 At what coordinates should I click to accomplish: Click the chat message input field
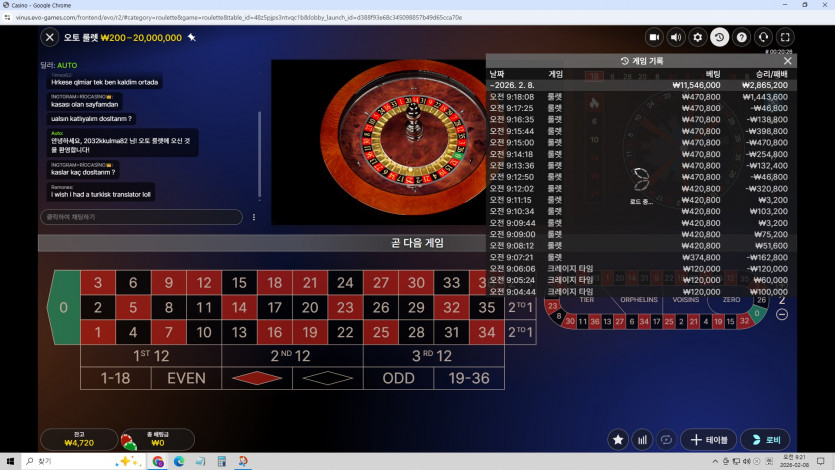[x=140, y=217]
